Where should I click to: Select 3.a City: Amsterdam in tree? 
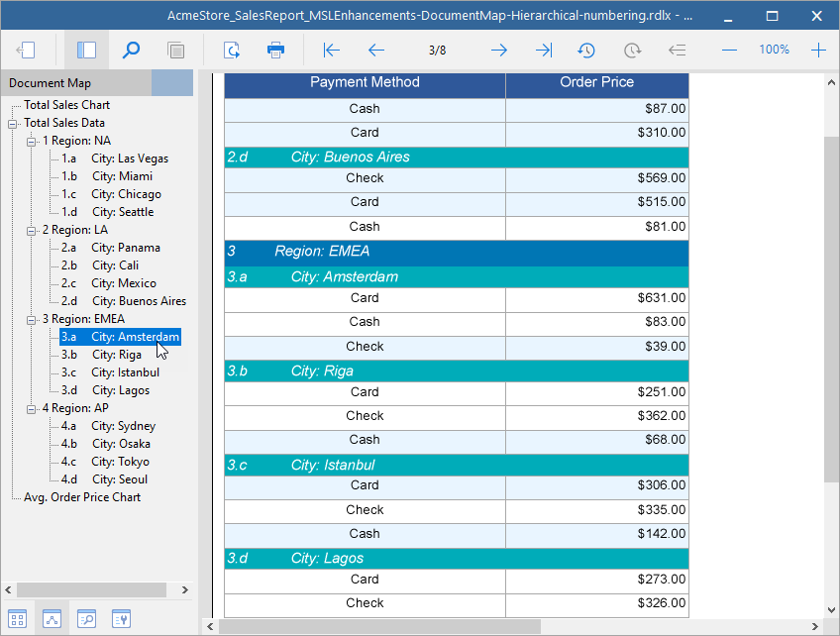click(x=120, y=337)
